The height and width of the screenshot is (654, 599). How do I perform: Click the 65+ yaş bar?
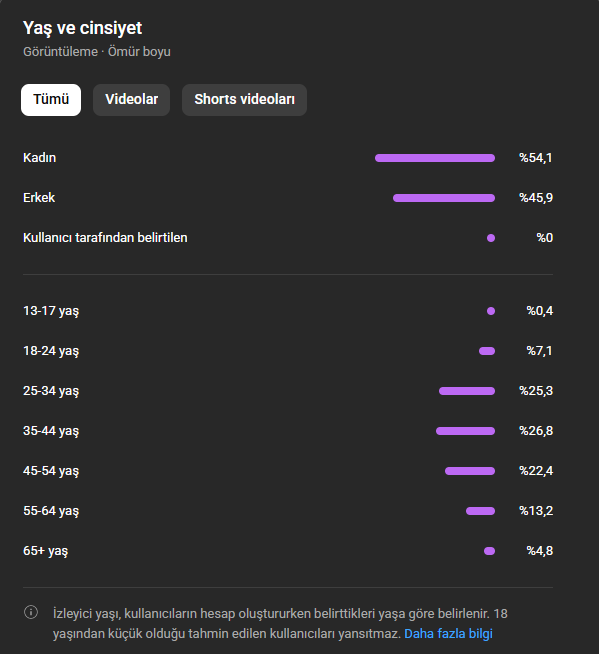[489, 551]
